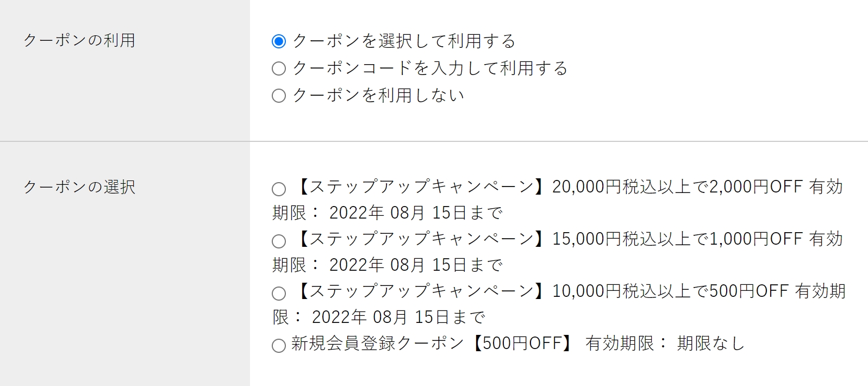868x386 pixels.
Task: Click the 'クーポンを利用しない' label text
Action: click(x=378, y=96)
